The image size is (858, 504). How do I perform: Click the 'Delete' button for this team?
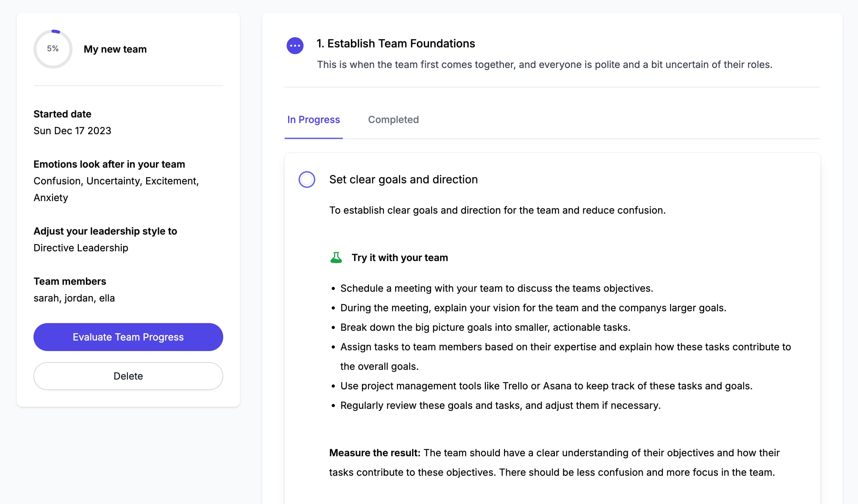[x=128, y=376]
